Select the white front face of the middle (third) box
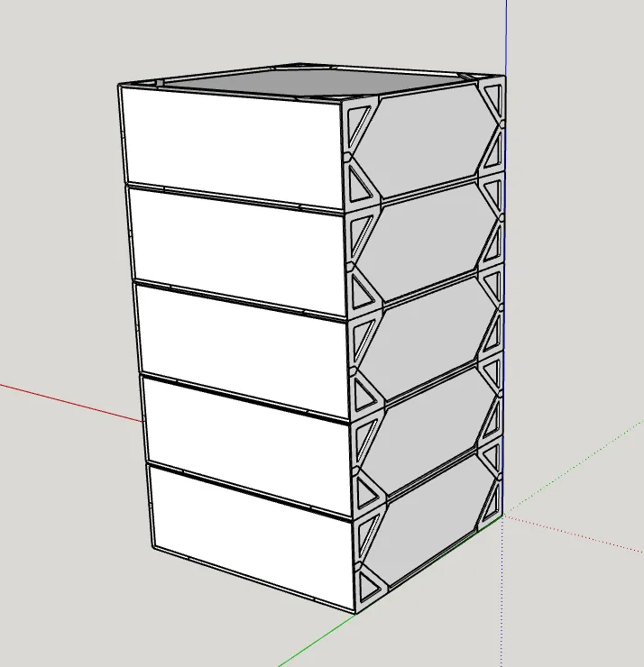 (244, 351)
